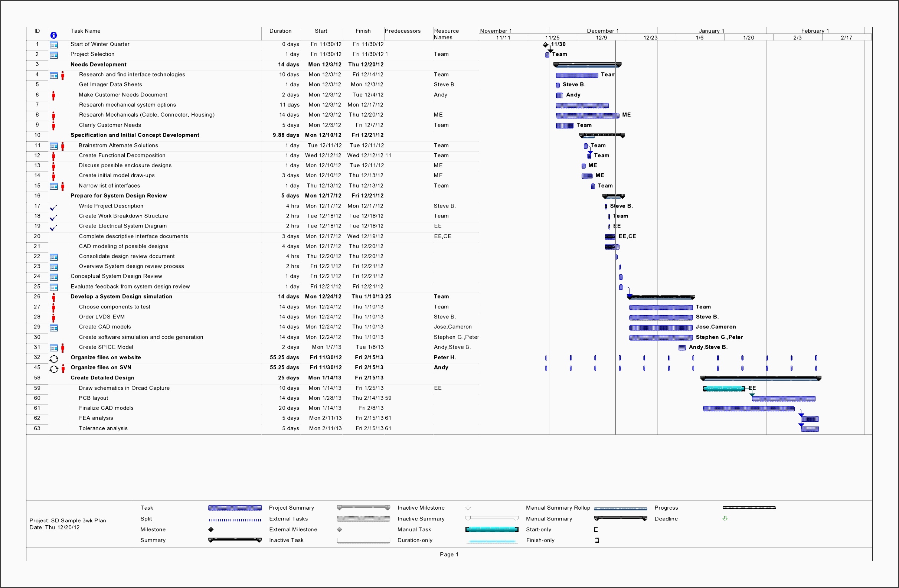Select the "Duration" column header

pos(280,31)
